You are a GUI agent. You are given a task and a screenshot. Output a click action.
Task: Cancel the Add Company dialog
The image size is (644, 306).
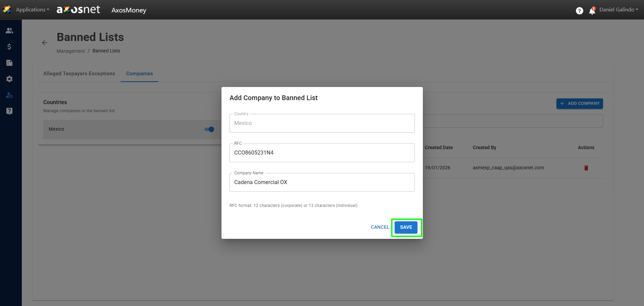click(x=380, y=227)
